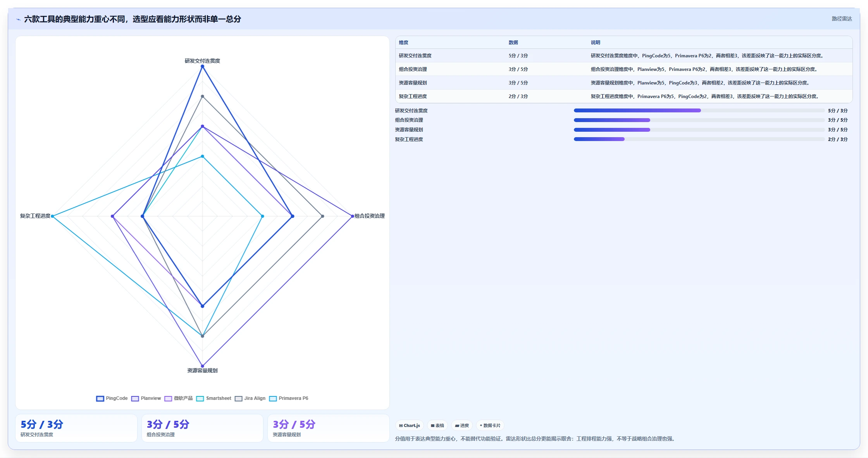Click the 维度 column header
Screen dimensions: 868x458
click(x=404, y=43)
